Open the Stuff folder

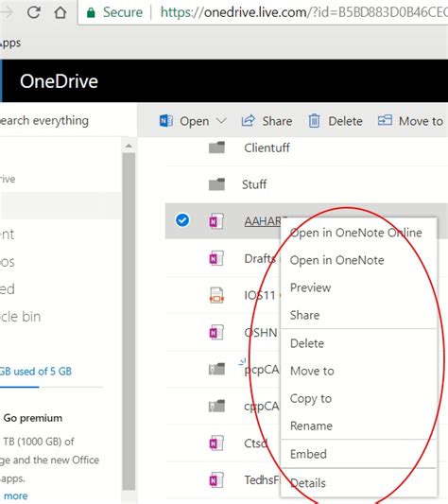pyautogui.click(x=254, y=184)
